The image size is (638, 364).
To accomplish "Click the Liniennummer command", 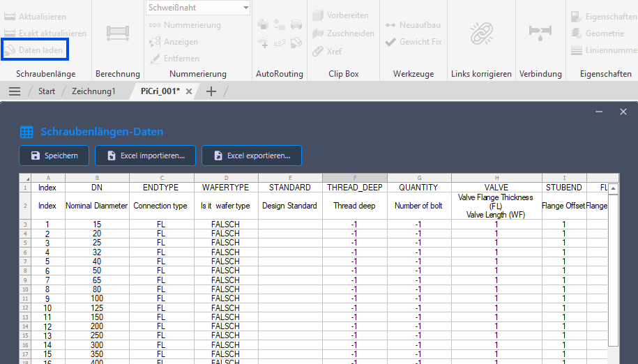I will (x=605, y=50).
